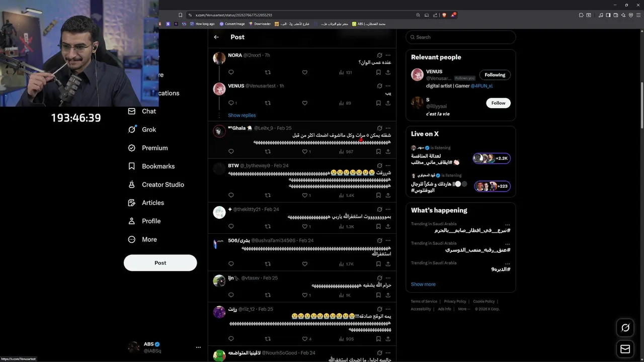Screen dimensions: 644x362
Task: Like the VENUS reply
Action: [304, 103]
